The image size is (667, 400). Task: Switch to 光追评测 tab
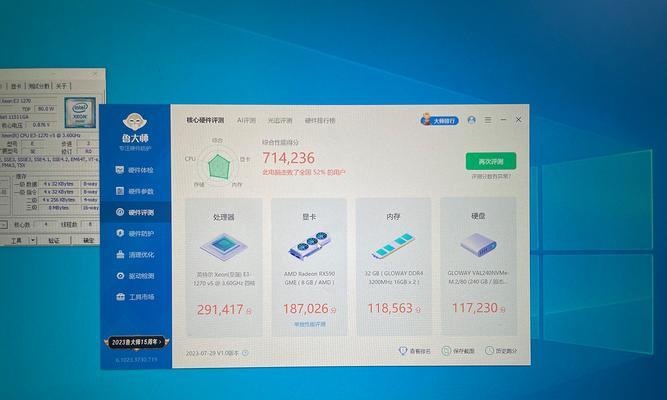(x=280, y=121)
